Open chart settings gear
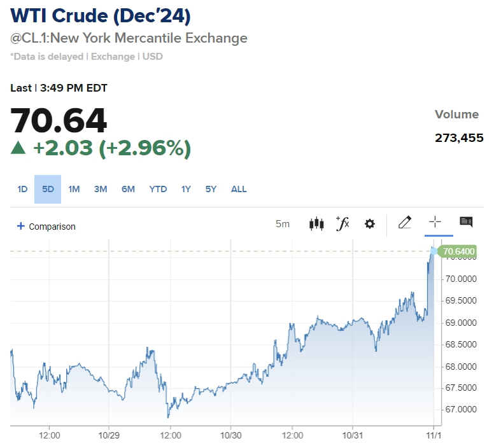This screenshot has width=501, height=448. click(x=370, y=223)
